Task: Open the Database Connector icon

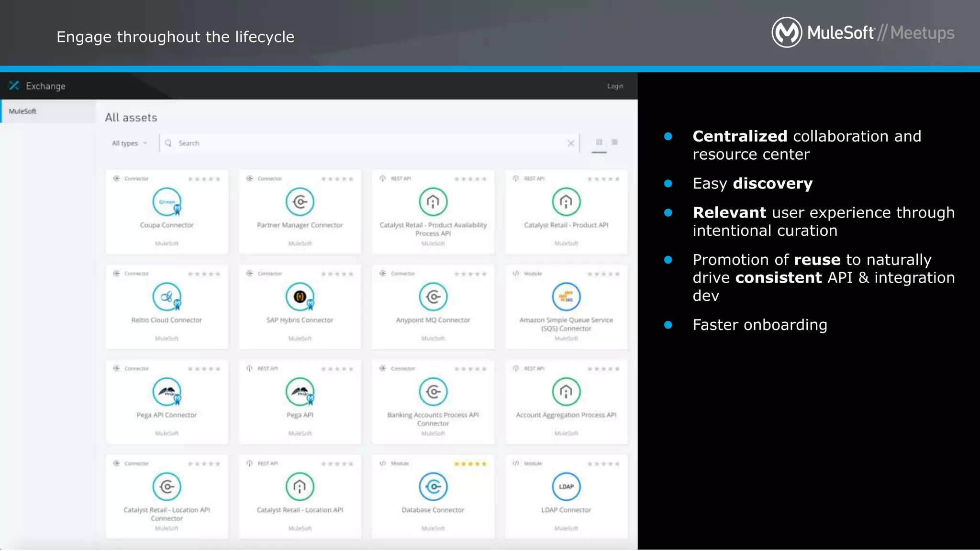Action: 433,487
